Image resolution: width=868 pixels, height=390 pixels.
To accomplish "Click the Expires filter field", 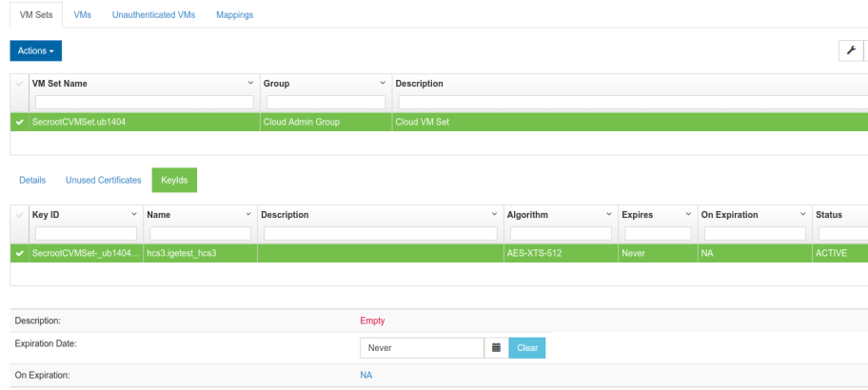I will (658, 233).
